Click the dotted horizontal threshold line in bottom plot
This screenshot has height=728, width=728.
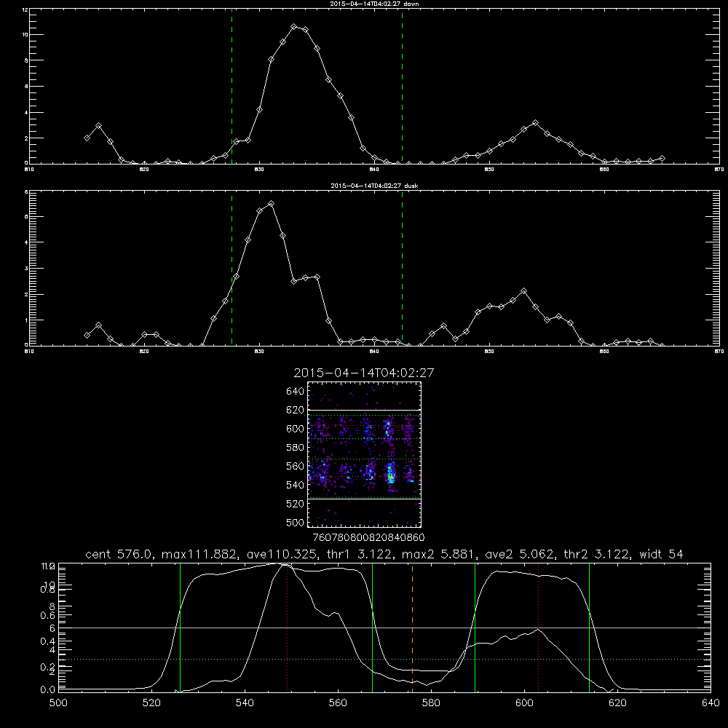pos(384,660)
